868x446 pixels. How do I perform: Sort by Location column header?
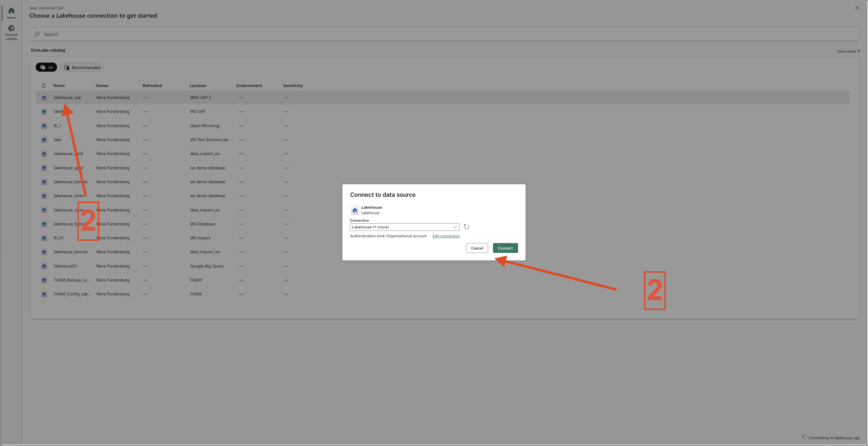[x=198, y=86]
